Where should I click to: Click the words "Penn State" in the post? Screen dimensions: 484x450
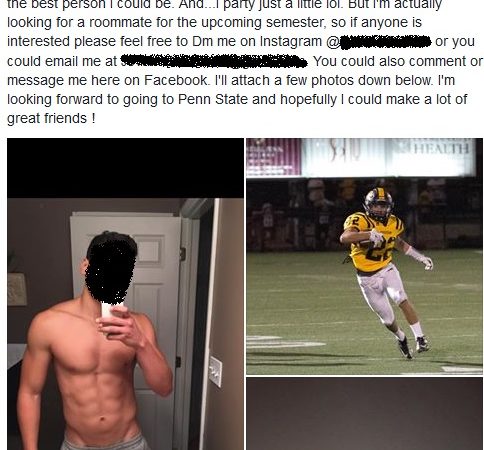coord(213,99)
